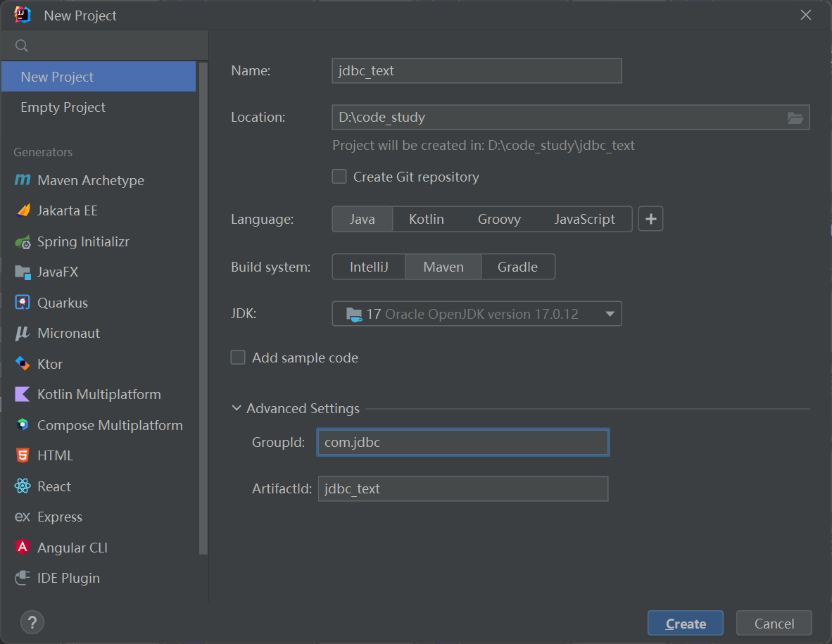832x644 pixels.
Task: Click the Ktor label
Action: coord(50,364)
